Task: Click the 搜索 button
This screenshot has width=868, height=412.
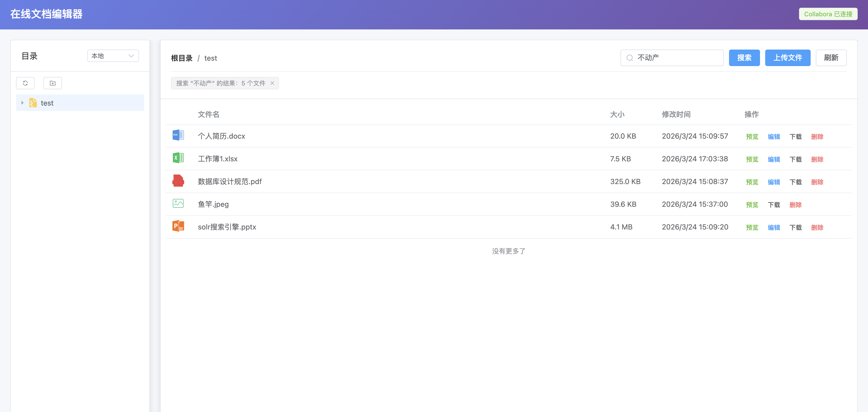Action: 744,58
